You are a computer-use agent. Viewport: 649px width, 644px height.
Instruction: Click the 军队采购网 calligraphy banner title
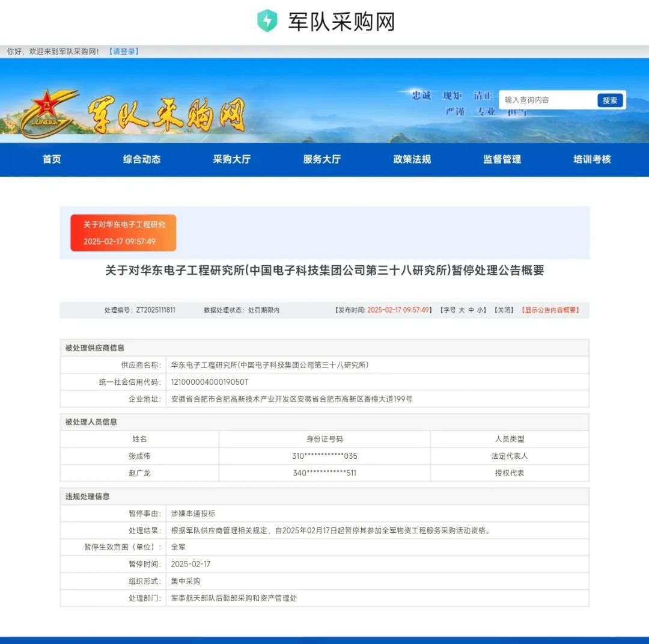166,115
